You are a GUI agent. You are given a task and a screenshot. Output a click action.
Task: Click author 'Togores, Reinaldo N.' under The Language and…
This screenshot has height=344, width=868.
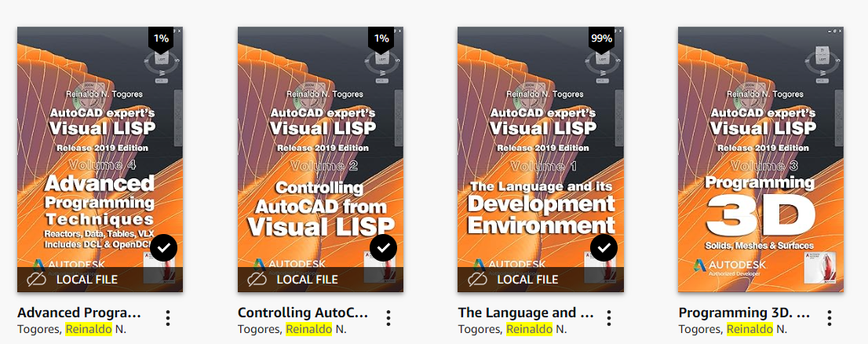point(512,330)
